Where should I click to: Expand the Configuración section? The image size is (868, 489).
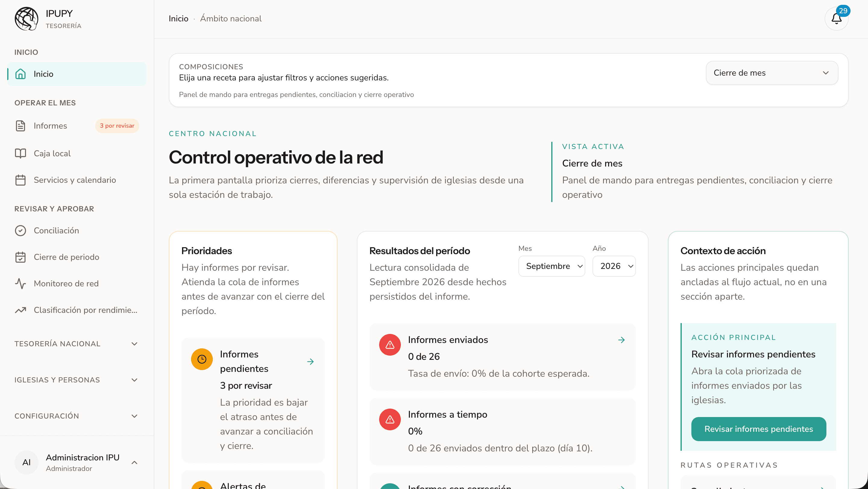[77, 416]
